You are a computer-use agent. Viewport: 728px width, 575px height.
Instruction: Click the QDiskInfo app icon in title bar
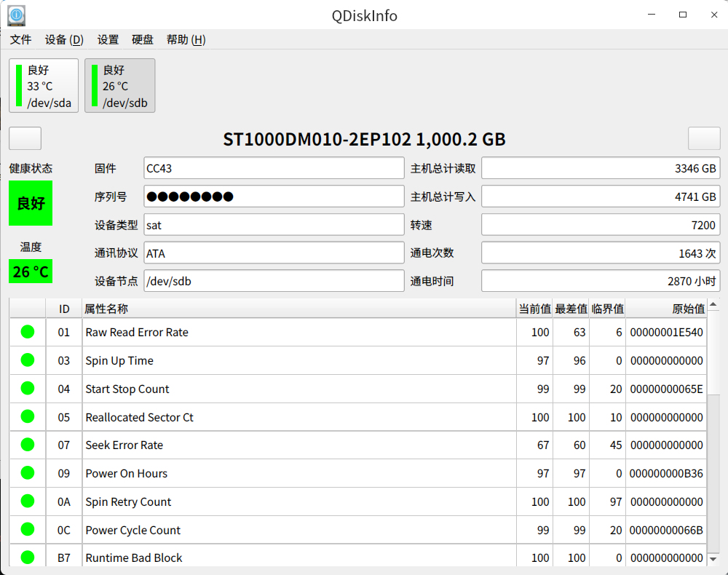pyautogui.click(x=16, y=15)
